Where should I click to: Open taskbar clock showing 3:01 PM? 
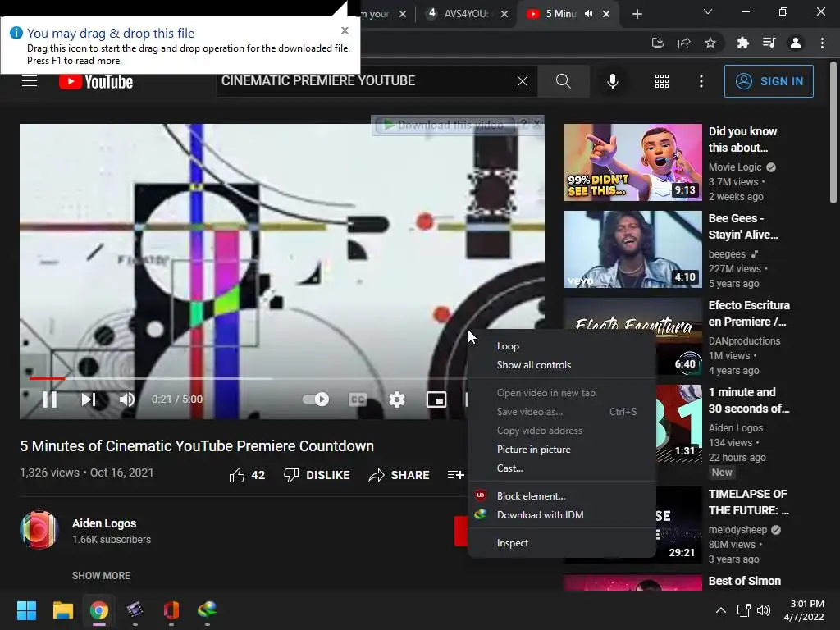(804, 610)
